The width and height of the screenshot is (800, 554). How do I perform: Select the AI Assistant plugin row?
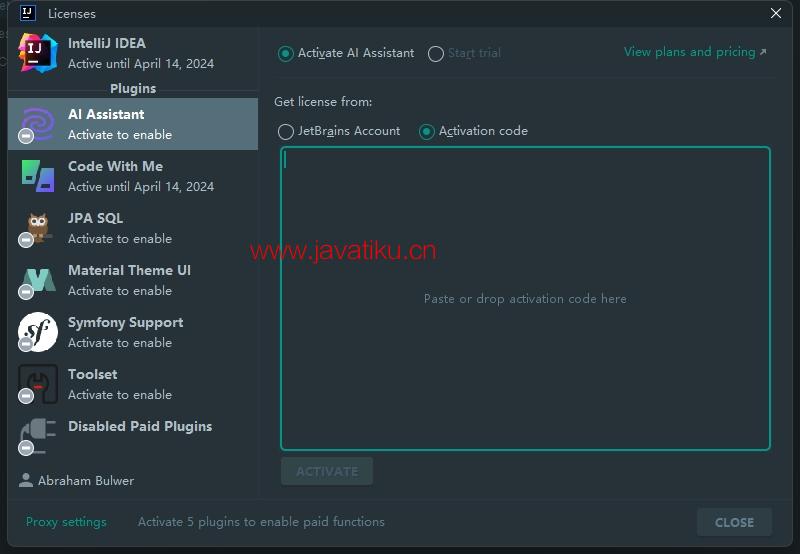tap(133, 124)
